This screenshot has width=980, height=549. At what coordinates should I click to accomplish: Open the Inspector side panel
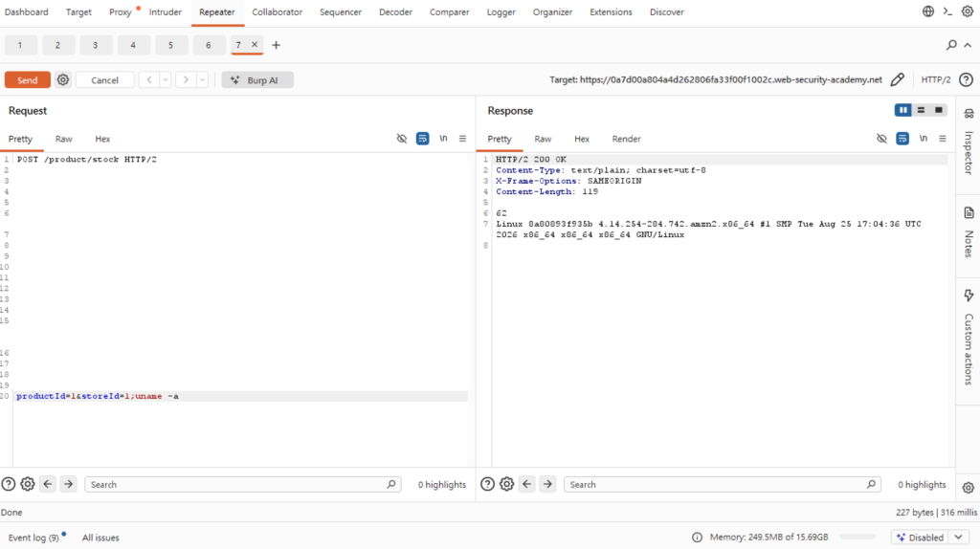tap(969, 143)
